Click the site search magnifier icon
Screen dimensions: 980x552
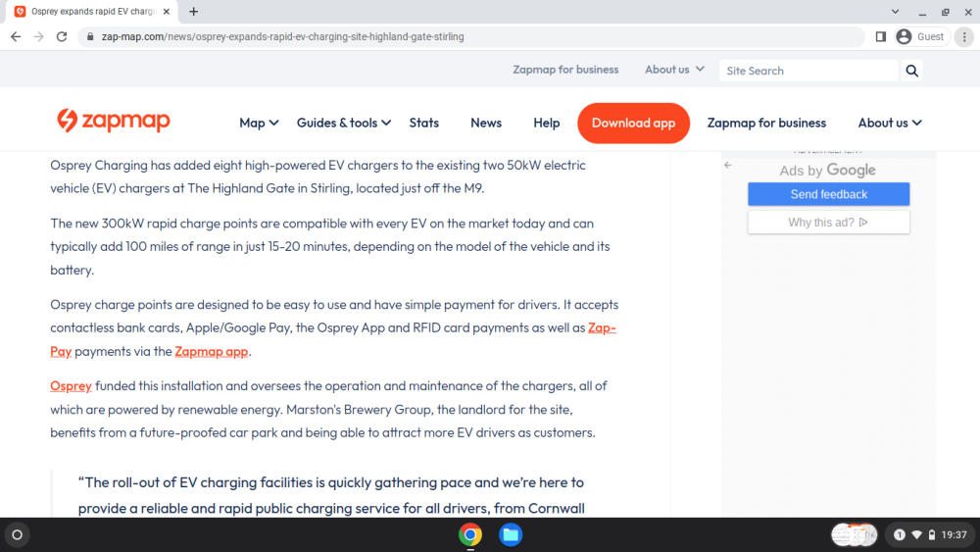pos(911,71)
